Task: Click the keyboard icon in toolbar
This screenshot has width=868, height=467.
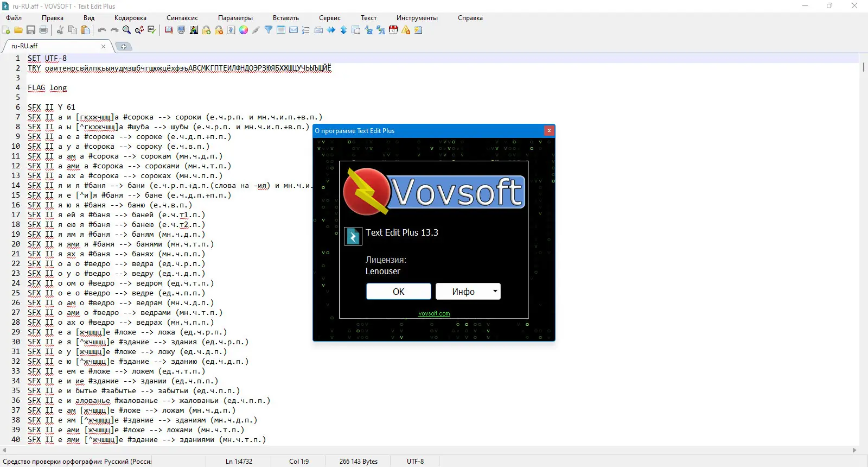Action: [318, 30]
